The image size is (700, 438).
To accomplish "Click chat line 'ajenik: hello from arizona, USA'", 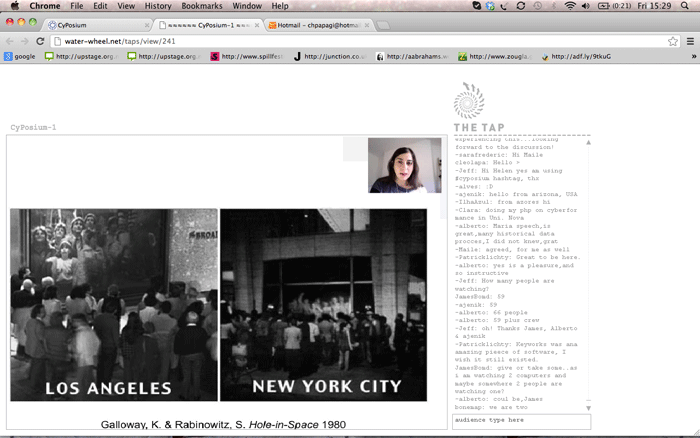I will 516,194.
